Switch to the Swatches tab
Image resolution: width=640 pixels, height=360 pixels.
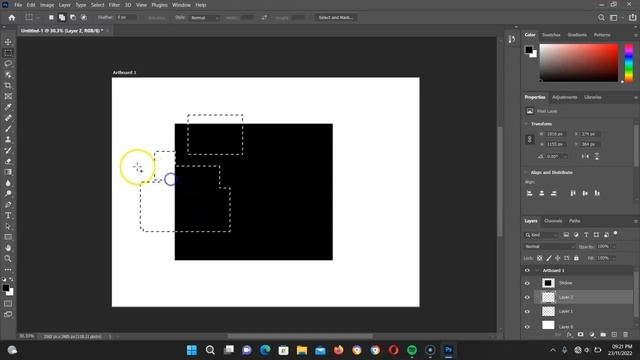[x=551, y=35]
